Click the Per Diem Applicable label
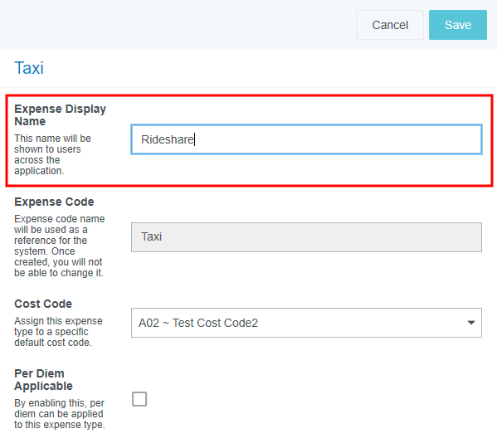 43,380
